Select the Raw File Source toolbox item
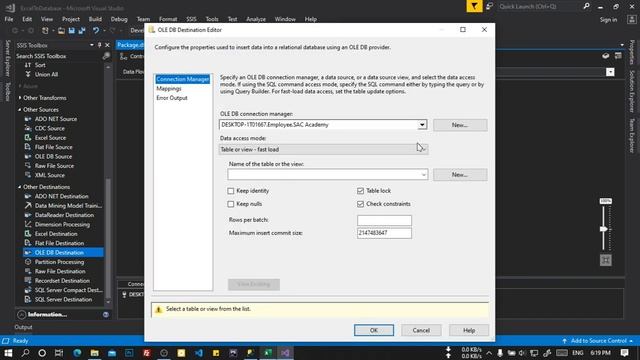The width and height of the screenshot is (640, 360). click(x=54, y=166)
